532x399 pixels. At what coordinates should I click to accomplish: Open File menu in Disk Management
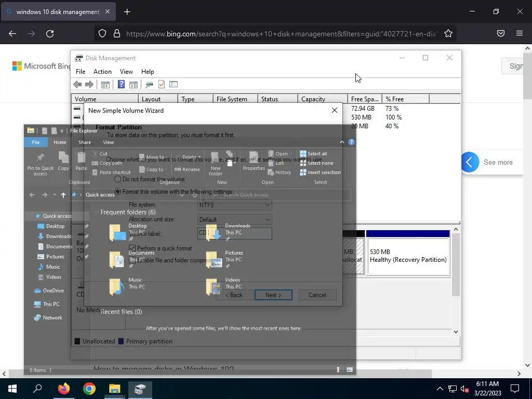[x=81, y=72]
